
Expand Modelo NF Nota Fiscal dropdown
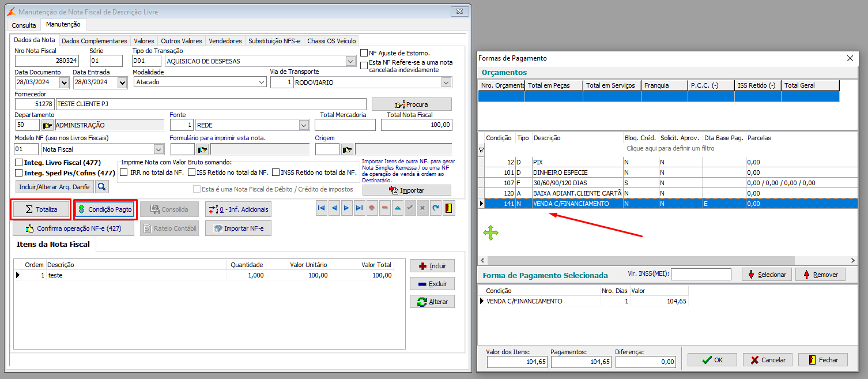click(x=160, y=149)
